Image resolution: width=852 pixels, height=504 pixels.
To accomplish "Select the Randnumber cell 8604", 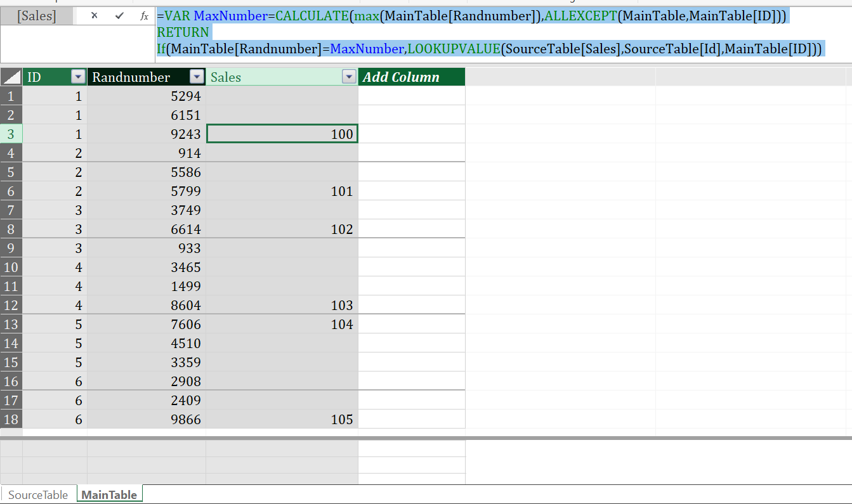I will click(x=147, y=305).
